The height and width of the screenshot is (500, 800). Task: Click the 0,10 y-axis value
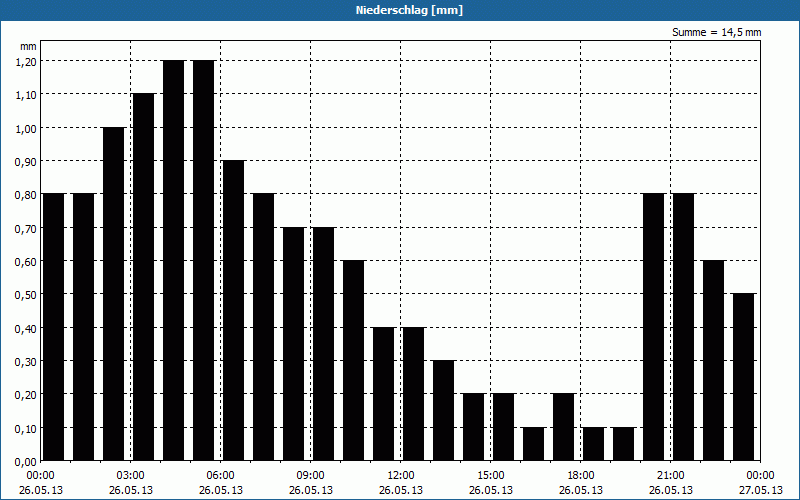pyautogui.click(x=26, y=428)
